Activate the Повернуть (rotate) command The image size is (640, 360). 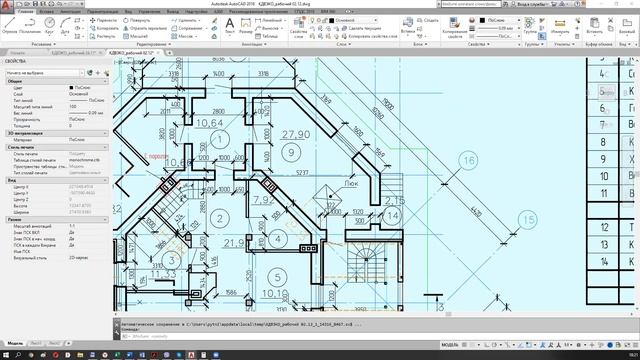137,20
